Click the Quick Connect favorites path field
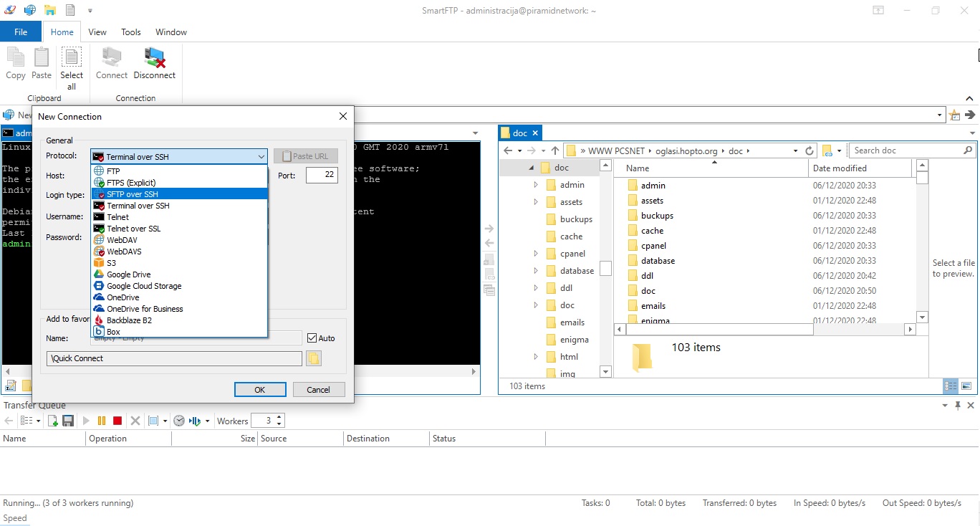This screenshot has width=980, height=526. [174, 358]
